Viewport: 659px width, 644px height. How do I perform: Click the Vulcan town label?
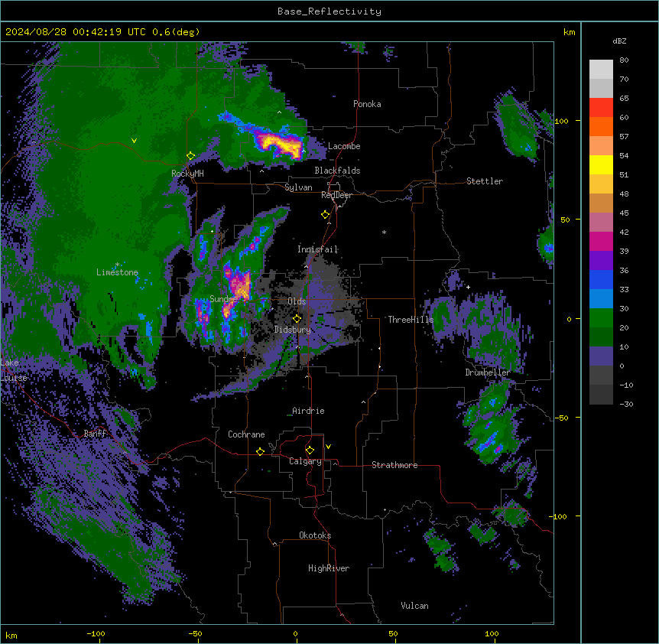coord(414,606)
